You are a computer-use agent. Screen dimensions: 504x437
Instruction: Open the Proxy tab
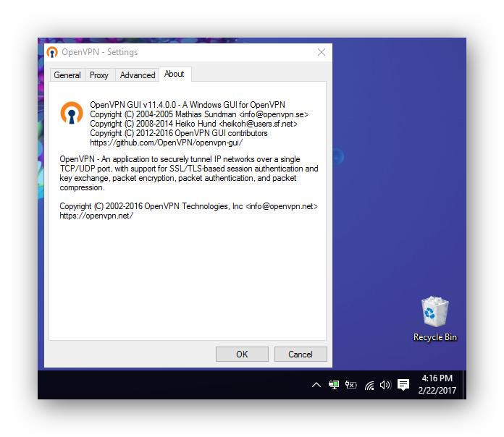(99, 75)
